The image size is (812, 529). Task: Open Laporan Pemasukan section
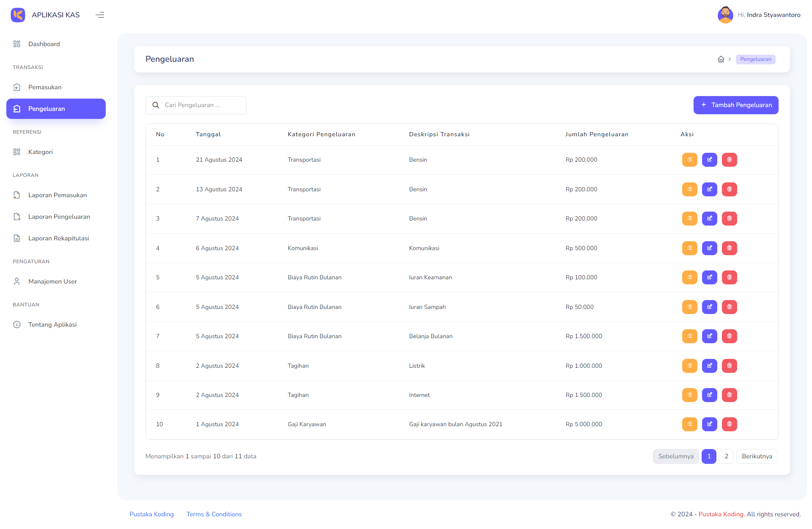57,195
